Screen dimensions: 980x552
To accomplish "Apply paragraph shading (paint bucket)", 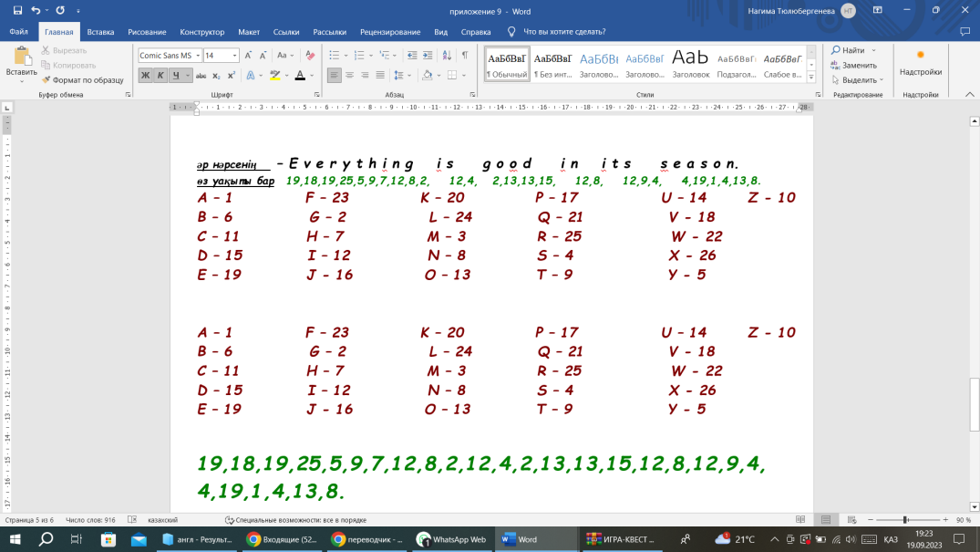I will (x=428, y=75).
